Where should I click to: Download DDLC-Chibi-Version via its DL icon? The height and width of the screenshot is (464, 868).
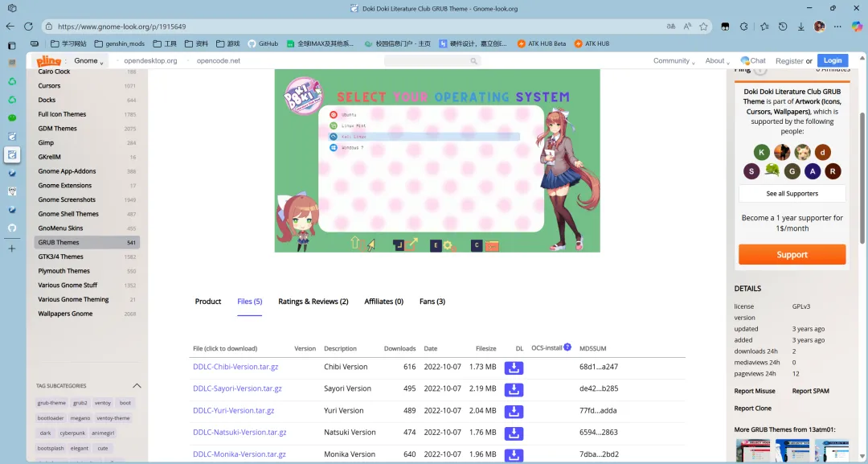tap(514, 368)
